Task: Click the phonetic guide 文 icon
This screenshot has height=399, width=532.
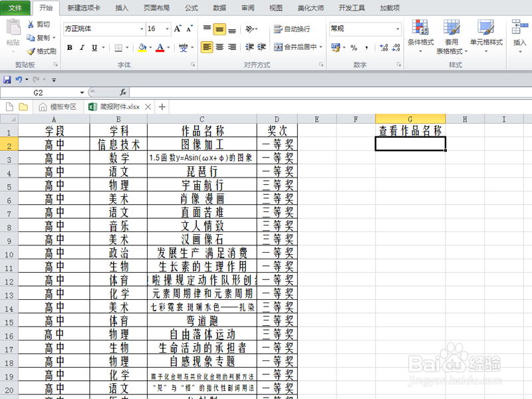Action: coord(184,48)
